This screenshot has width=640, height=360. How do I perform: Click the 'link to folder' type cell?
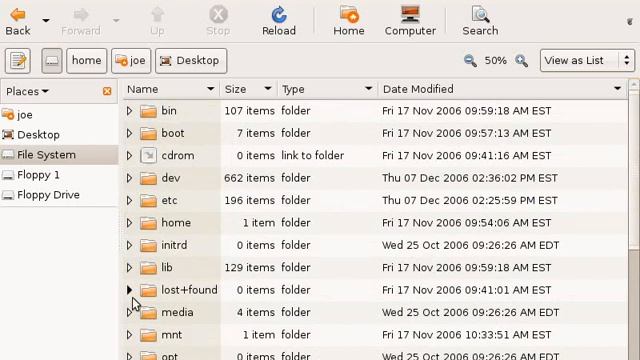pyautogui.click(x=313, y=156)
